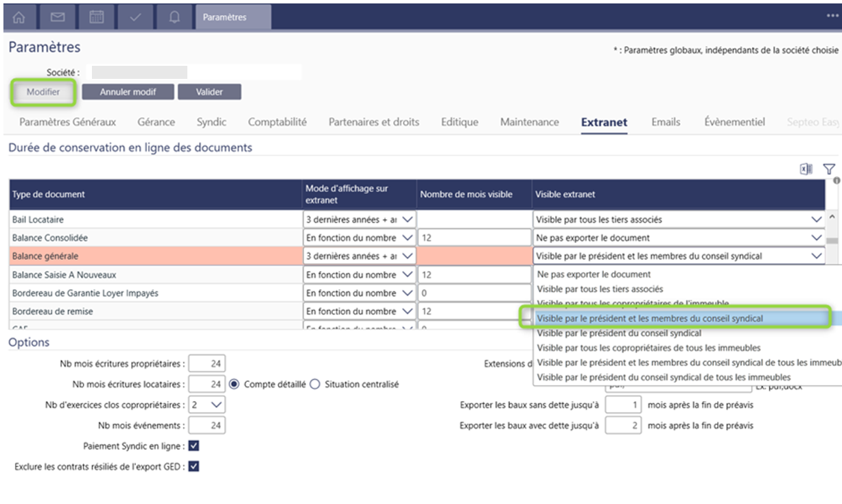
Task: Click the checkmark tasks icon
Action: pyautogui.click(x=136, y=17)
